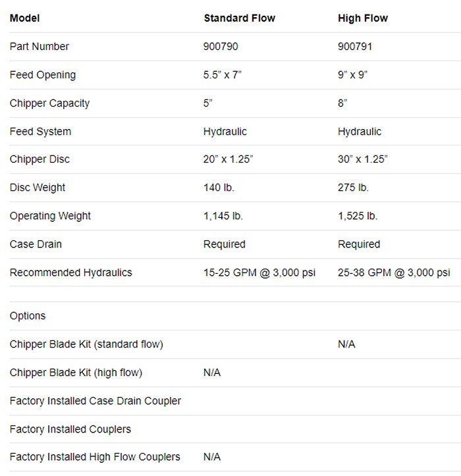The width and height of the screenshot is (461, 476).
Task: Click the Standard Flow column header
Action: (239, 18)
